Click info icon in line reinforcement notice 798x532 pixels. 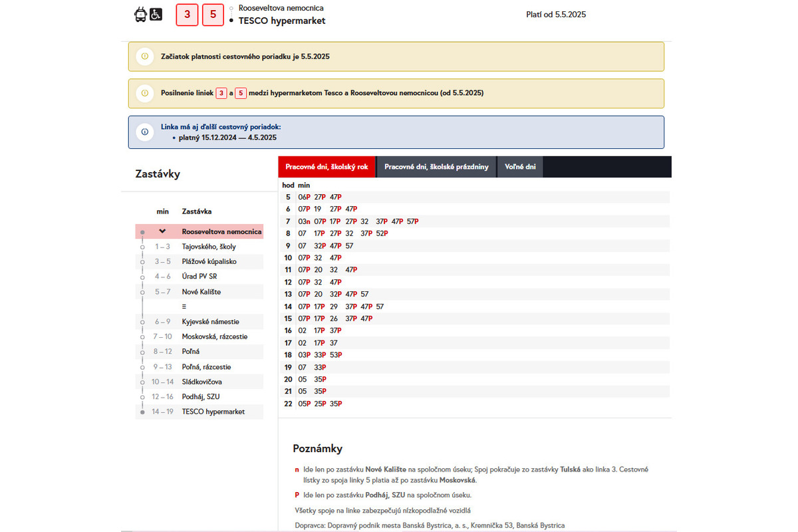coord(145,93)
